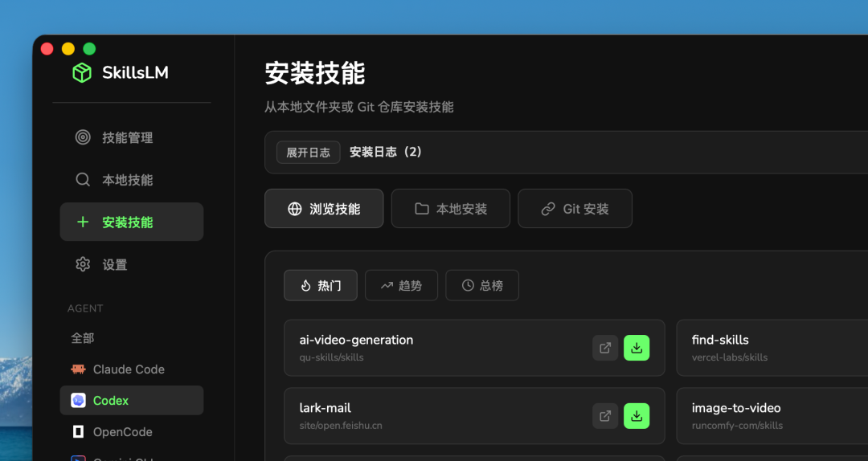
Task: Click the 安装技能 page heading
Action: point(314,73)
